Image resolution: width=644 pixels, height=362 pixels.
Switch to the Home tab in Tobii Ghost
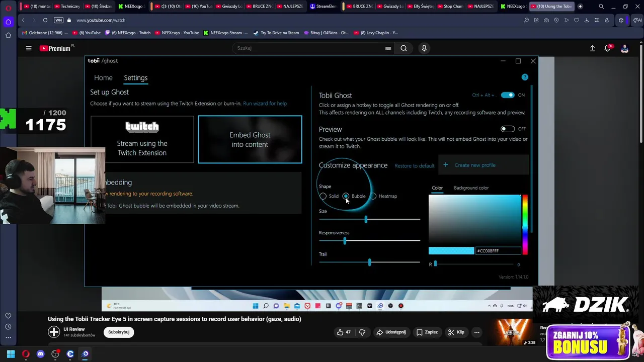point(103,78)
